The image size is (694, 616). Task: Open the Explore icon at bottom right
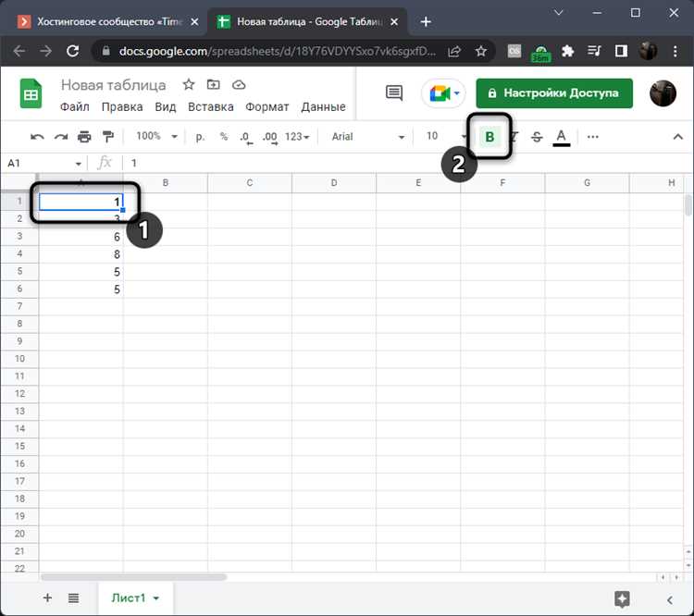point(622,599)
